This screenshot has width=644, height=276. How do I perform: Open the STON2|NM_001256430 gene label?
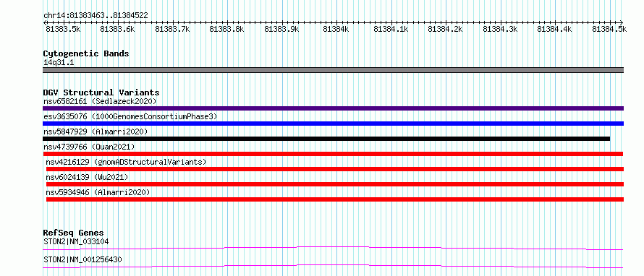82,259
